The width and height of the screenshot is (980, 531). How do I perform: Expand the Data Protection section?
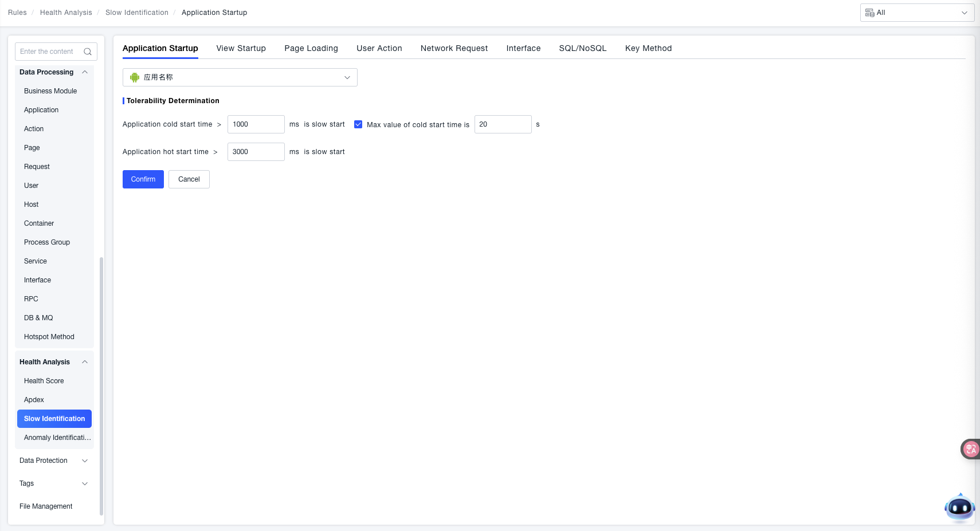pyautogui.click(x=85, y=461)
